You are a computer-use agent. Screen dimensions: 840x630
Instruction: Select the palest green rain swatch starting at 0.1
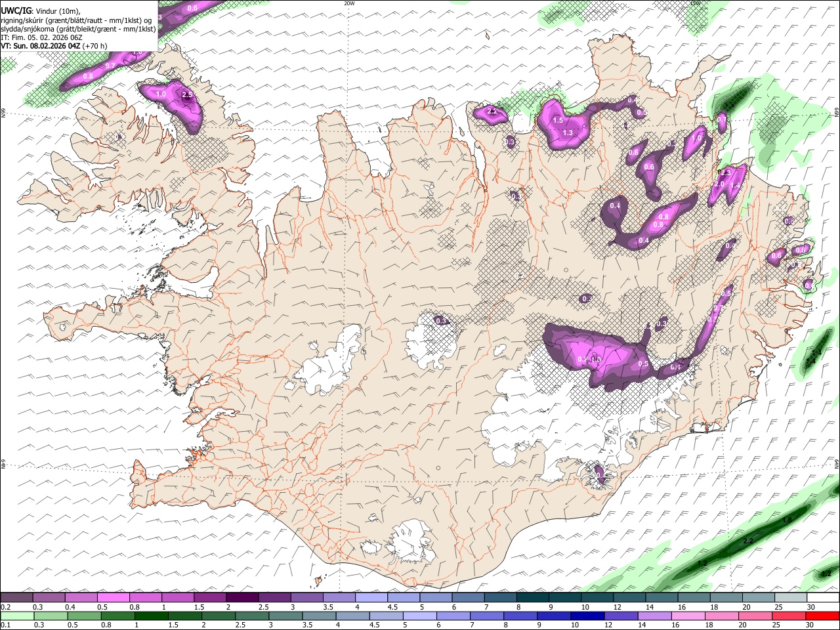coord(18,616)
